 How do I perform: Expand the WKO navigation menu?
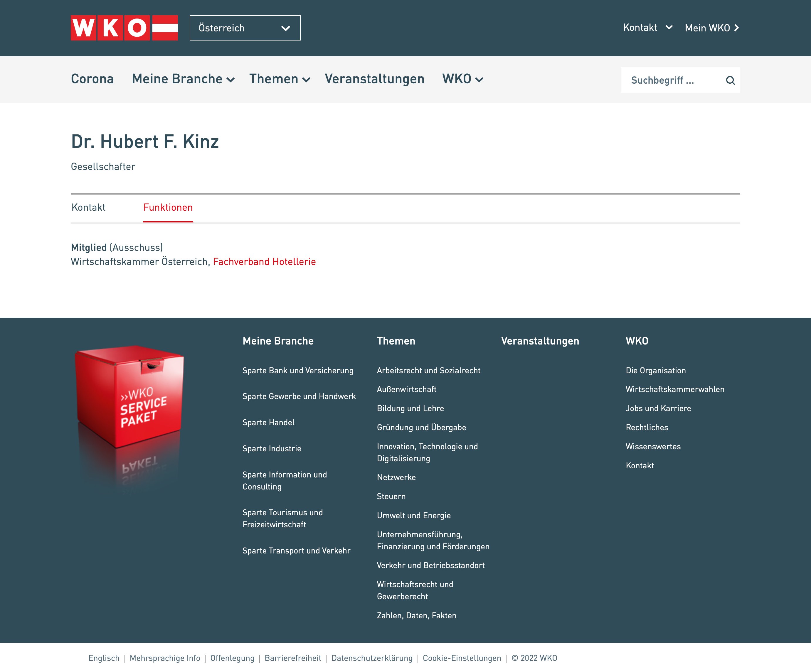coord(463,79)
